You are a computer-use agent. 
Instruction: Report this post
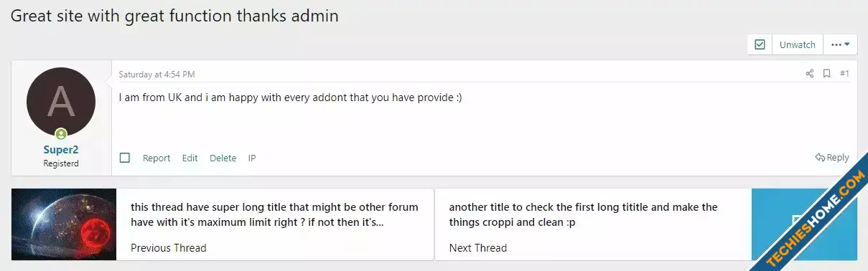(x=157, y=158)
